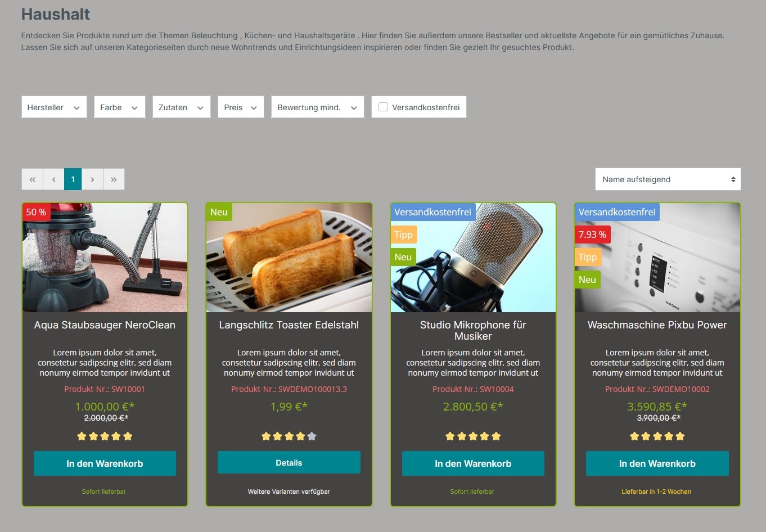This screenshot has height=532, width=766.
Task: Expand the Preis filter
Action: (x=241, y=107)
